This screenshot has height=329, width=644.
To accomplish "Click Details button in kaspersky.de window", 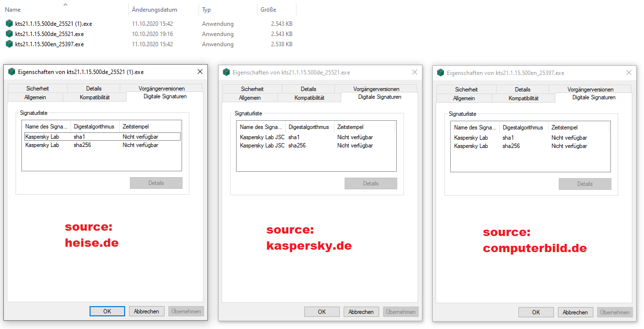I will click(x=371, y=183).
